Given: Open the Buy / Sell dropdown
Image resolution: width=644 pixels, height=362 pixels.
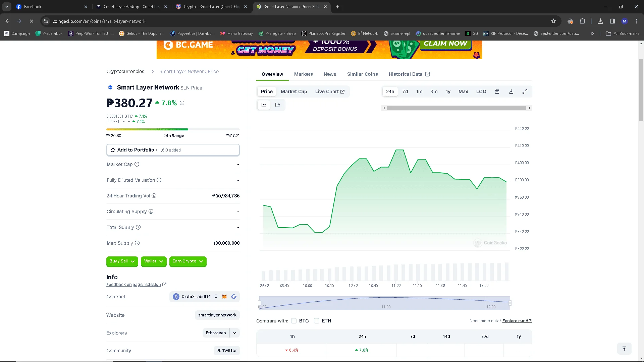Looking at the screenshot, I should (122, 261).
